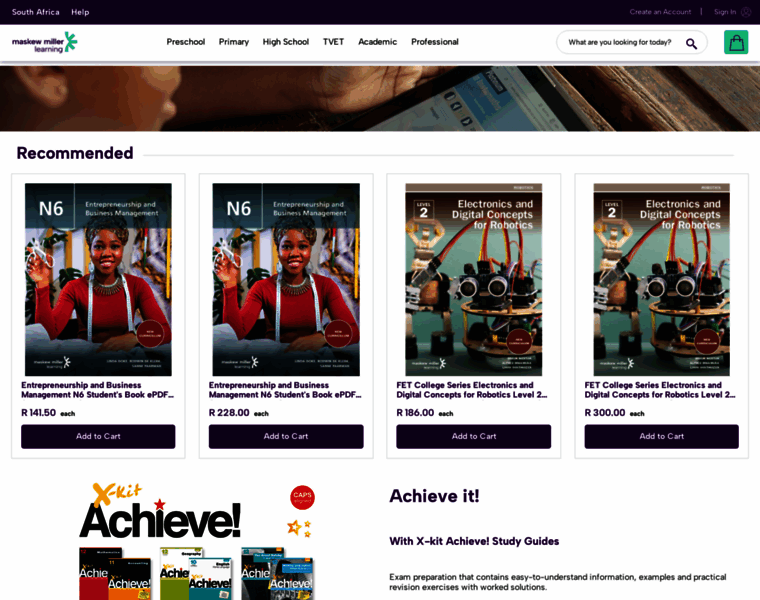Click the Sign In user icon
The height and width of the screenshot is (600, 760).
pyautogui.click(x=746, y=12)
